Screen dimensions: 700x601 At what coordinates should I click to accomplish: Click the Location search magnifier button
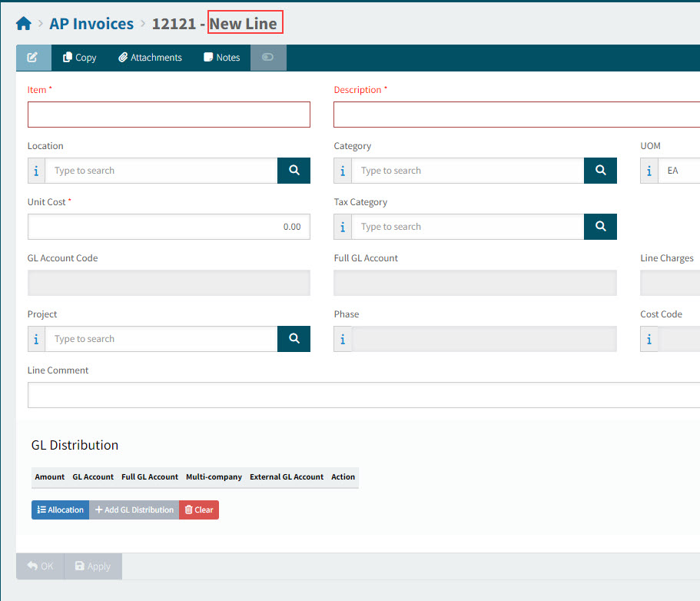(294, 171)
